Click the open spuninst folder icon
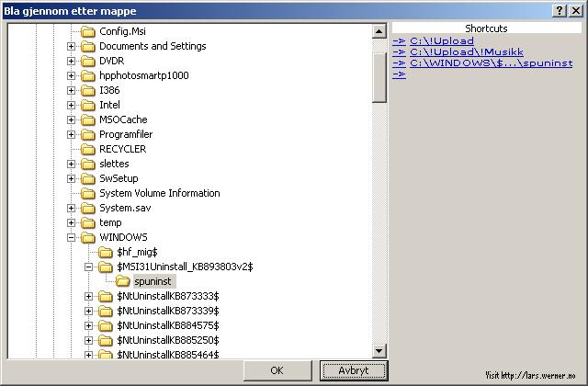 pyautogui.click(x=123, y=281)
